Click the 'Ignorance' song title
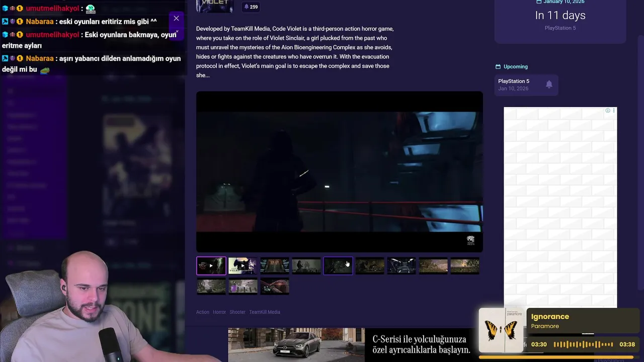 pyautogui.click(x=550, y=316)
